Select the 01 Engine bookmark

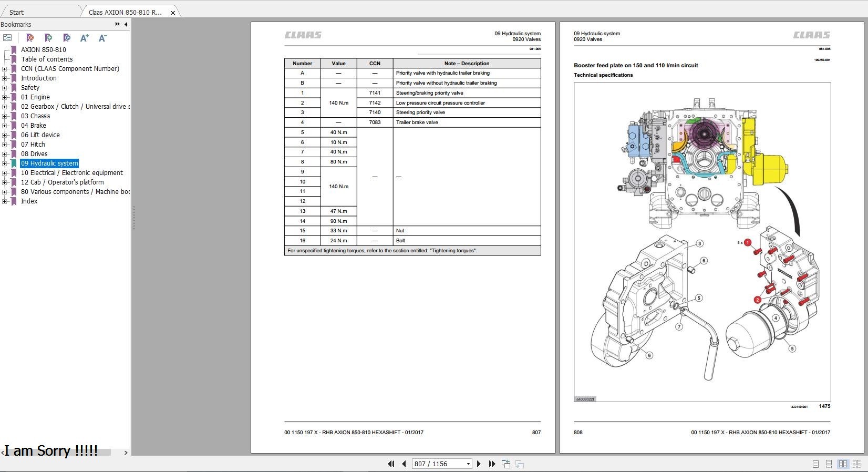click(x=35, y=97)
